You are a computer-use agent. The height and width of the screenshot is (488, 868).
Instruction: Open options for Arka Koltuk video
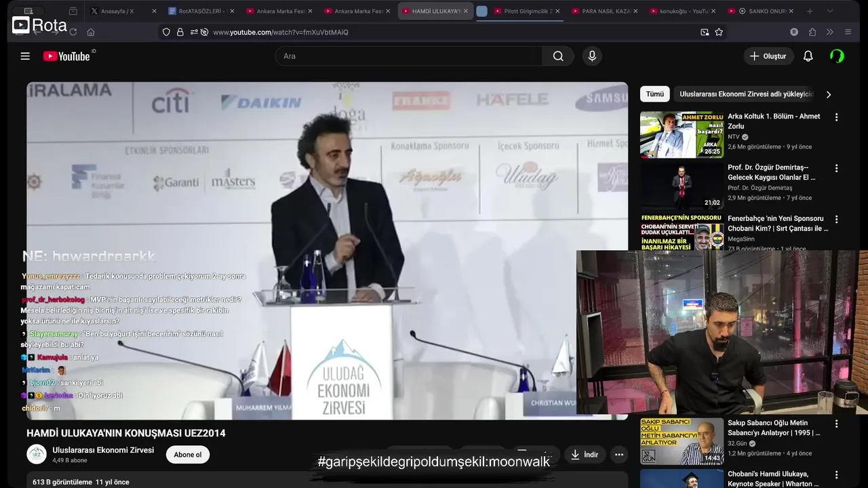pos(836,117)
